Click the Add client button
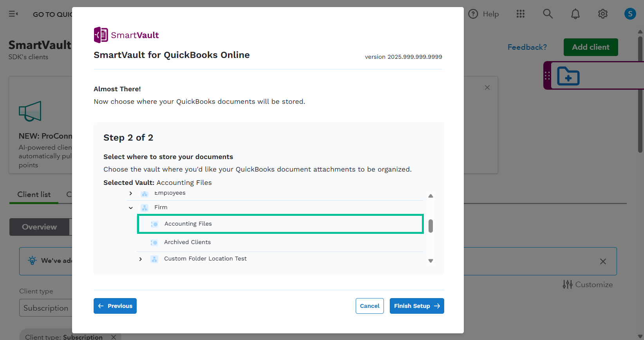This screenshot has width=644, height=340. (x=591, y=47)
